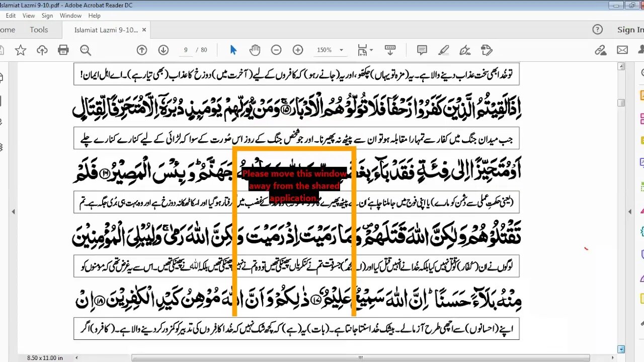644x362 pixels.
Task: Expand the left navigation pane arrow
Action: tap(14, 212)
